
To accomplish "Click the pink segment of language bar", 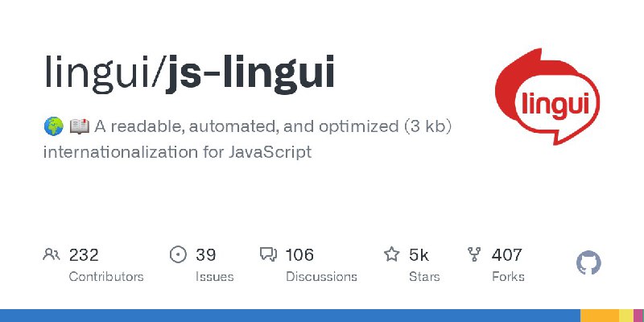I will (x=638, y=316).
